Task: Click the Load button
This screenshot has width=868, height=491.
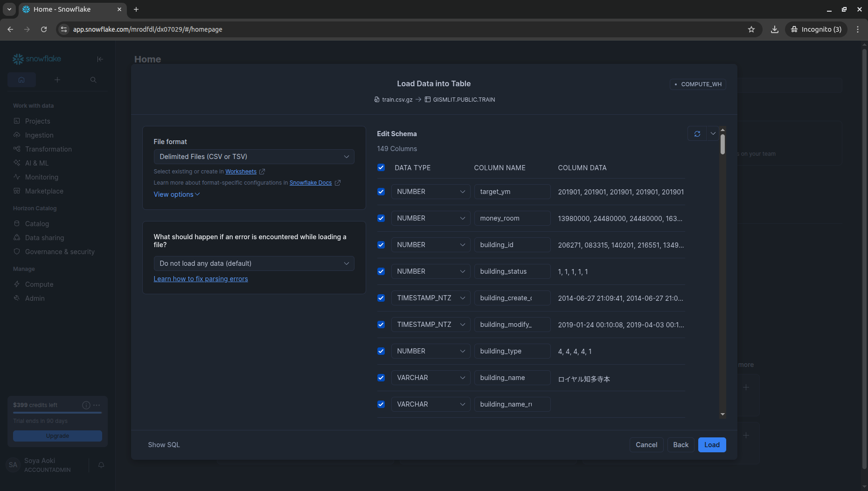Action: pyautogui.click(x=712, y=445)
